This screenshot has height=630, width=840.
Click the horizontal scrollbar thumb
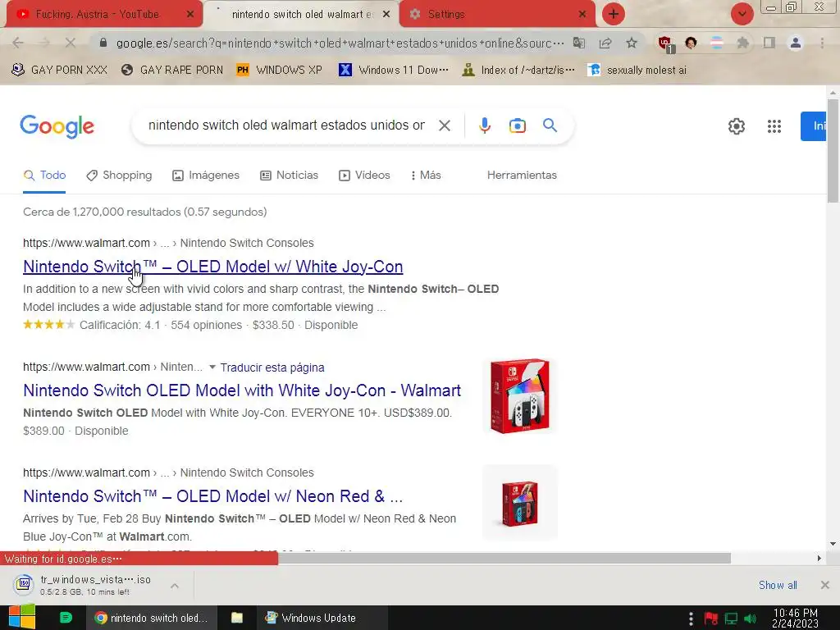(x=504, y=558)
